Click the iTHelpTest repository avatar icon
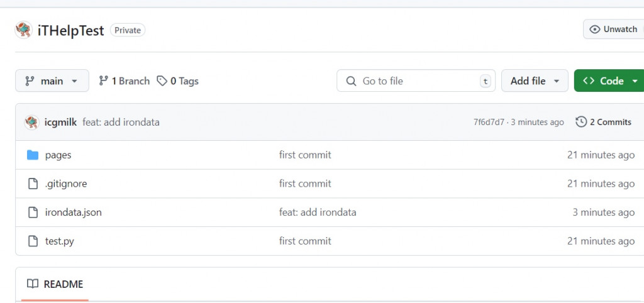Viewport: 644px width, 303px height. click(x=24, y=30)
